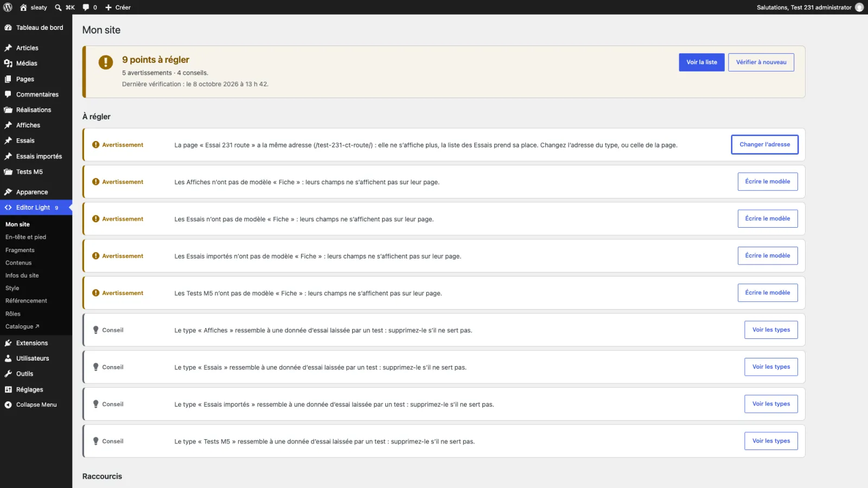Viewport: 868px width, 488px height.
Task: Open the comments bubble icon in the admin bar
Action: pos(86,8)
